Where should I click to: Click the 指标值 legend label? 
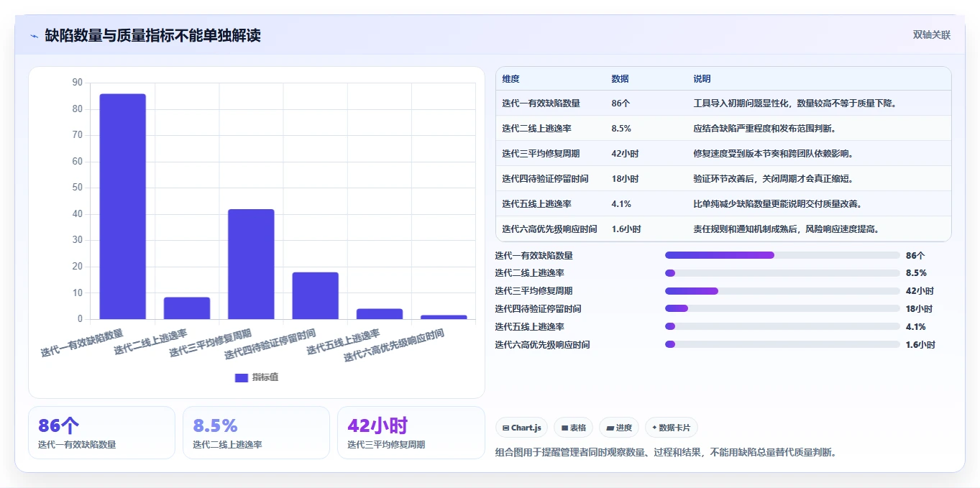point(265,377)
